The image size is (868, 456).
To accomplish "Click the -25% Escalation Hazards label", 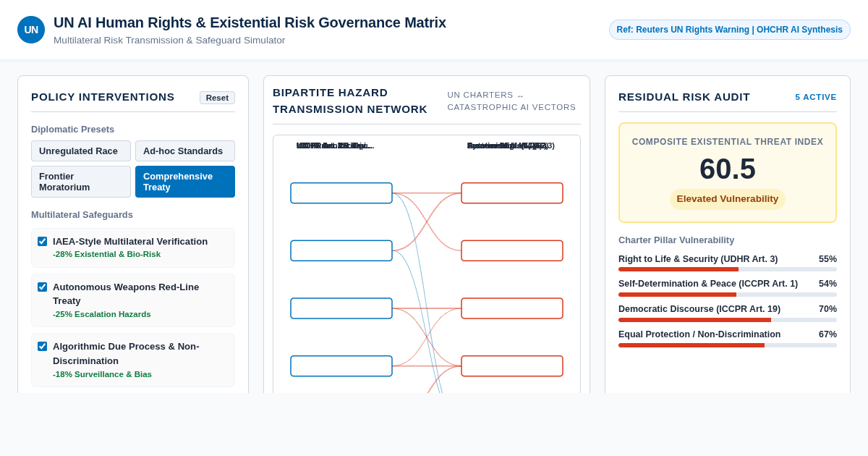I will 102,314.
